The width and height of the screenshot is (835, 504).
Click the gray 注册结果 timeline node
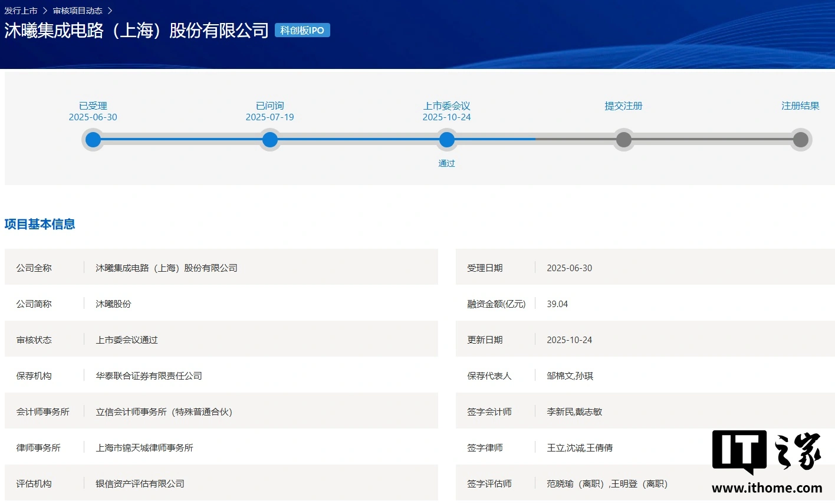(x=800, y=140)
